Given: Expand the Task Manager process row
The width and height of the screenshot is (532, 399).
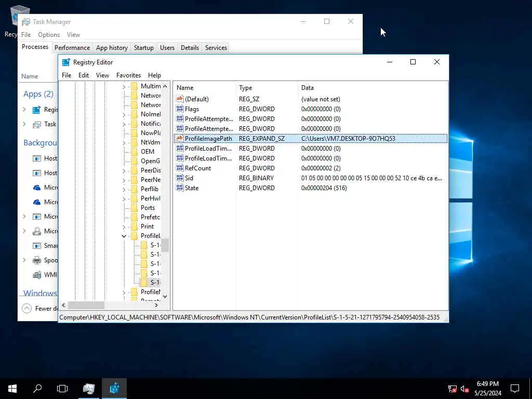Looking at the screenshot, I should (x=24, y=124).
